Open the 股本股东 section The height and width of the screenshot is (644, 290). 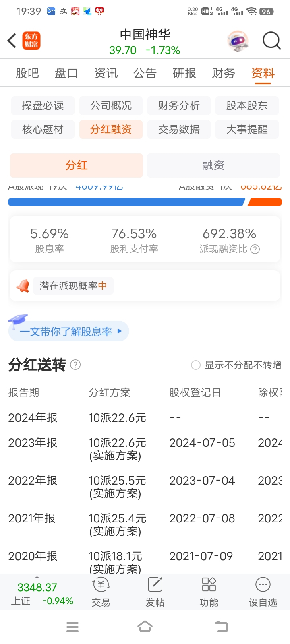(247, 106)
